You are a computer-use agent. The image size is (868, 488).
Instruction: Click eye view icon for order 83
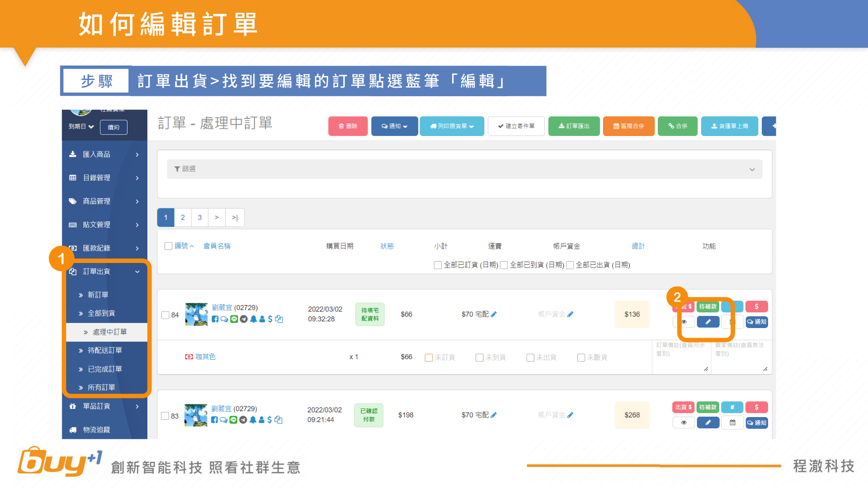(x=684, y=422)
